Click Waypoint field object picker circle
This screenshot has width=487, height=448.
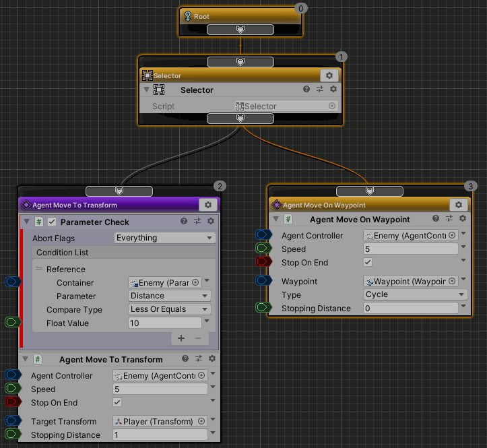452,281
